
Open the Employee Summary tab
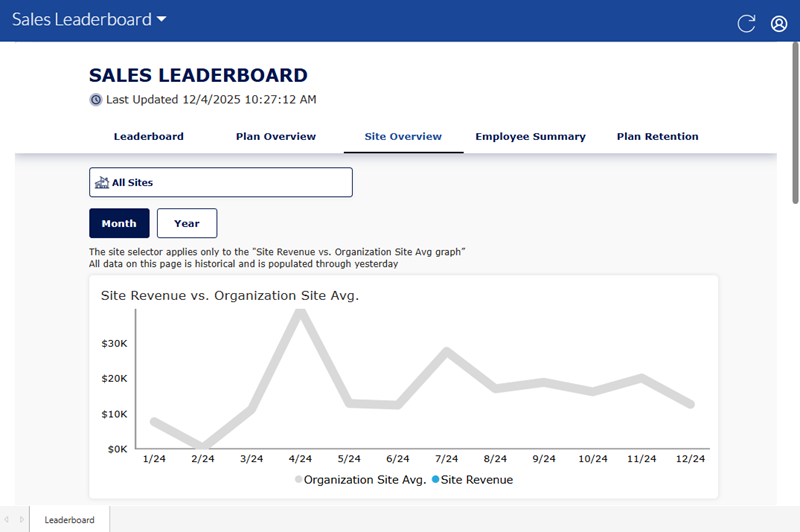(530, 137)
